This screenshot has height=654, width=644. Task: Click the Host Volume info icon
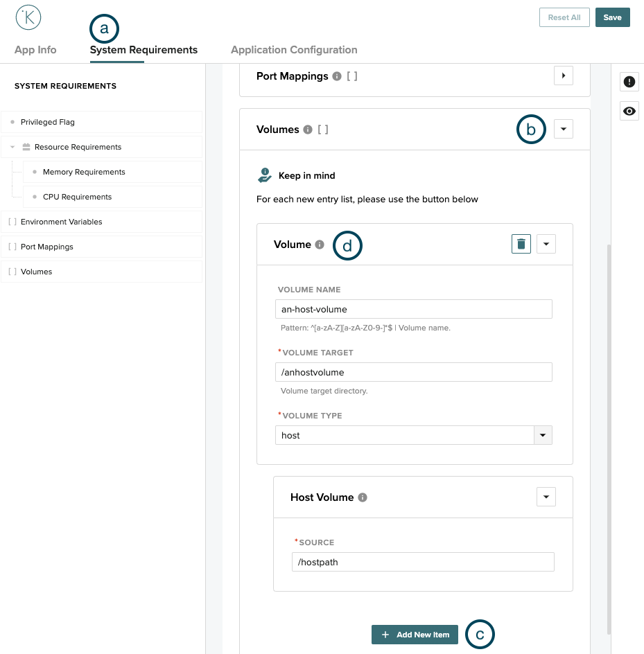(x=363, y=497)
